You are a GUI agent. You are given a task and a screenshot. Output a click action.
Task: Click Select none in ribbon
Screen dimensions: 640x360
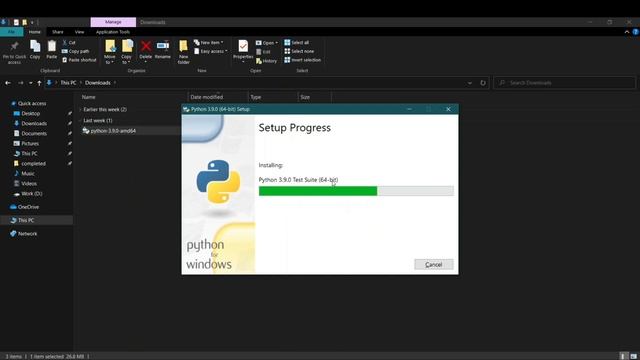coord(299,51)
